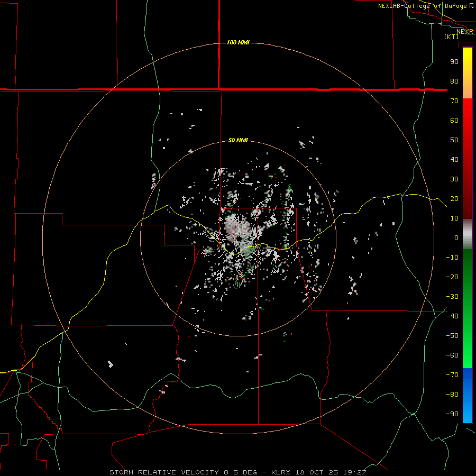476x476 pixels.
Task: Select the -60 value on velocity scale
Action: (x=452, y=355)
